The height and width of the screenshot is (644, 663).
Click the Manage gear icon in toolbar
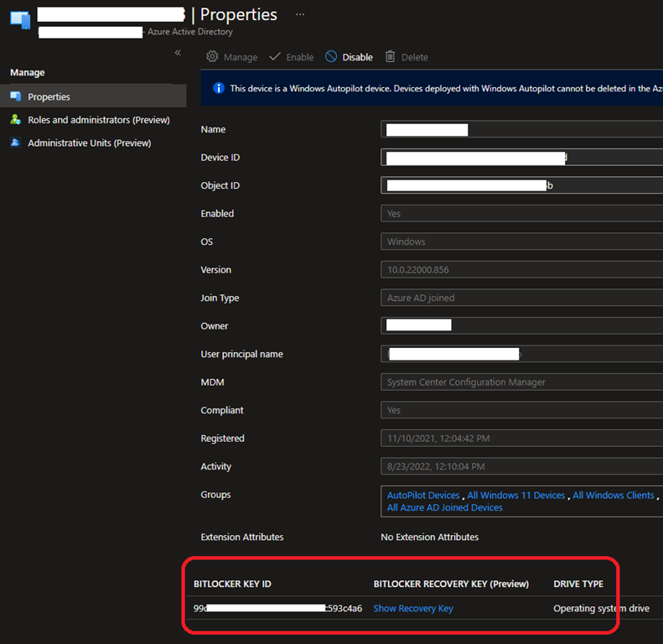coord(212,57)
